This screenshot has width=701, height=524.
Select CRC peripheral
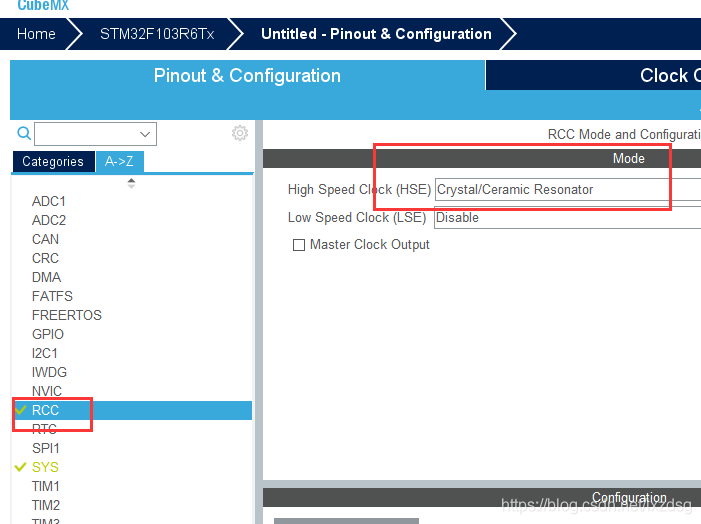pyautogui.click(x=45, y=258)
